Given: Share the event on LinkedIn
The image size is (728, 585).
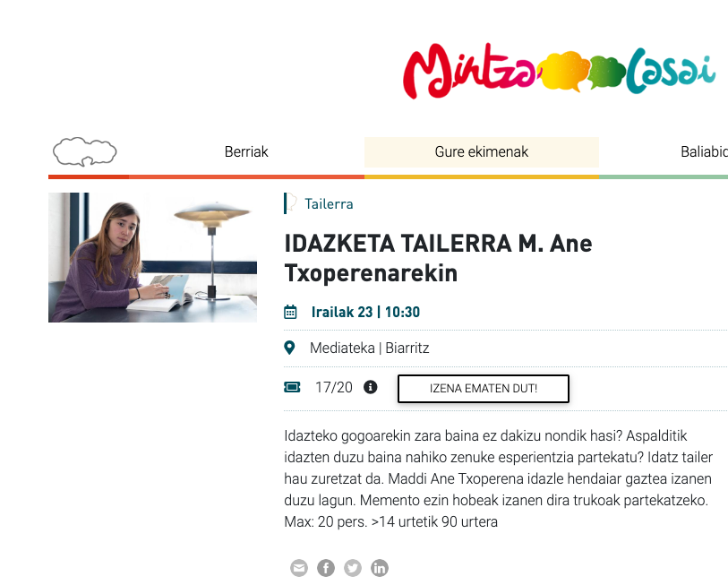Looking at the screenshot, I should click(380, 568).
